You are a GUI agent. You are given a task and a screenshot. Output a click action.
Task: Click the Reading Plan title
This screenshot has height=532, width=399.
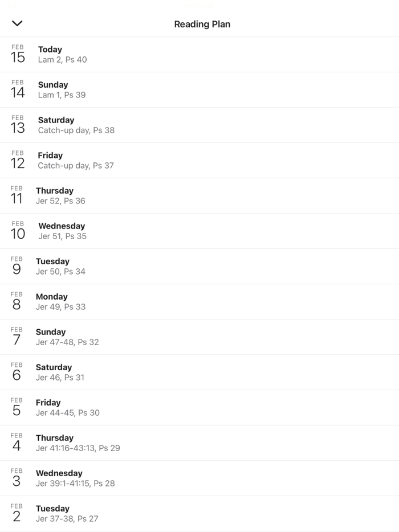pos(202,24)
